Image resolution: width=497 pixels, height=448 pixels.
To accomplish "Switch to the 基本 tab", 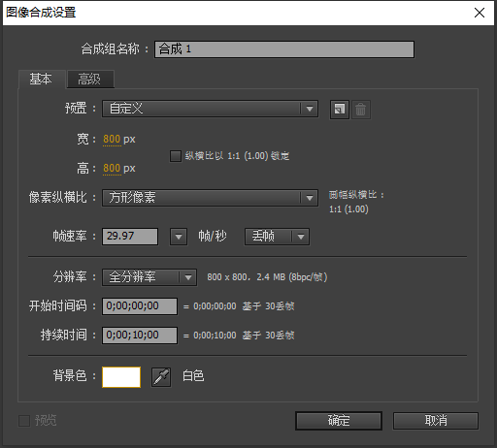I will coord(42,80).
